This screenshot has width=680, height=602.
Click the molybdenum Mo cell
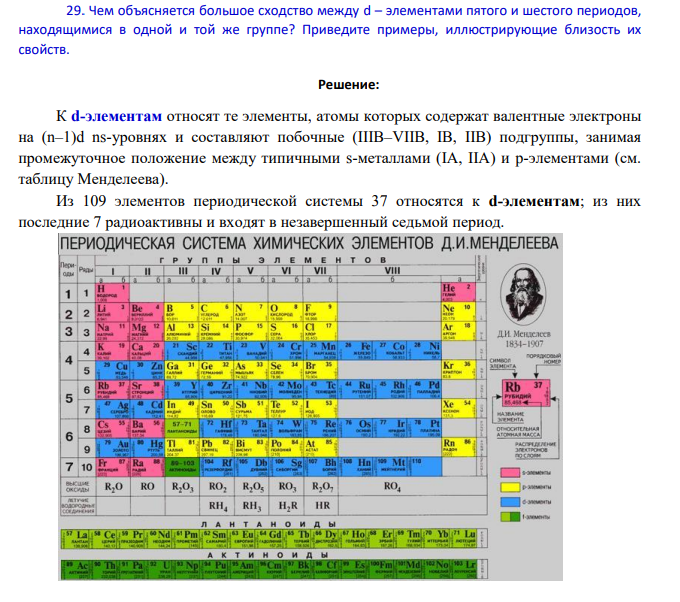pos(285,389)
